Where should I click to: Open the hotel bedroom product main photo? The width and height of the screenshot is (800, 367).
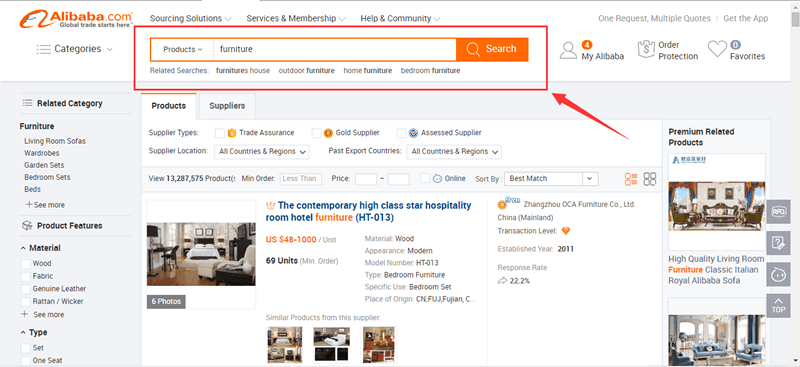pos(201,254)
